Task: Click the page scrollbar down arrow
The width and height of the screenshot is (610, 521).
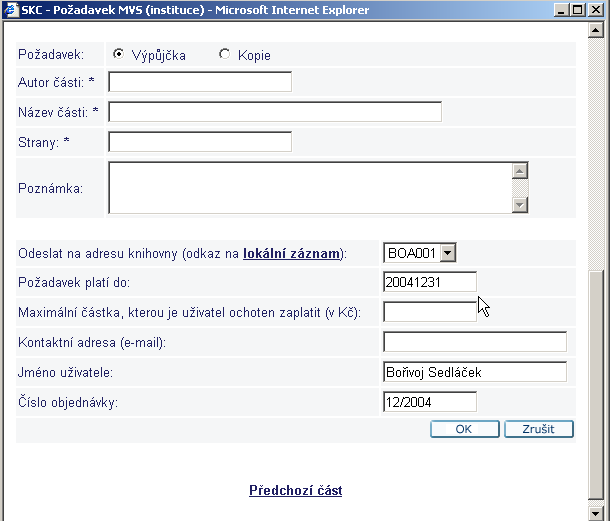Action: [596, 513]
